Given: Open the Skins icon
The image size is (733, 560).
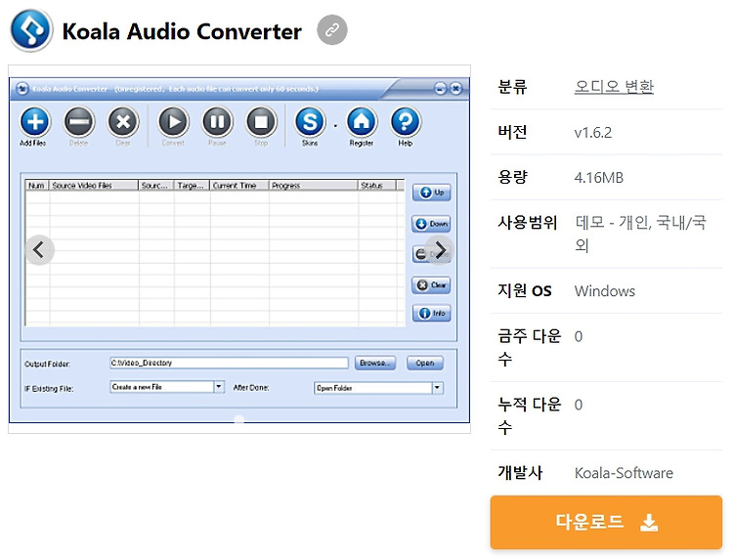Looking at the screenshot, I should point(310,121).
